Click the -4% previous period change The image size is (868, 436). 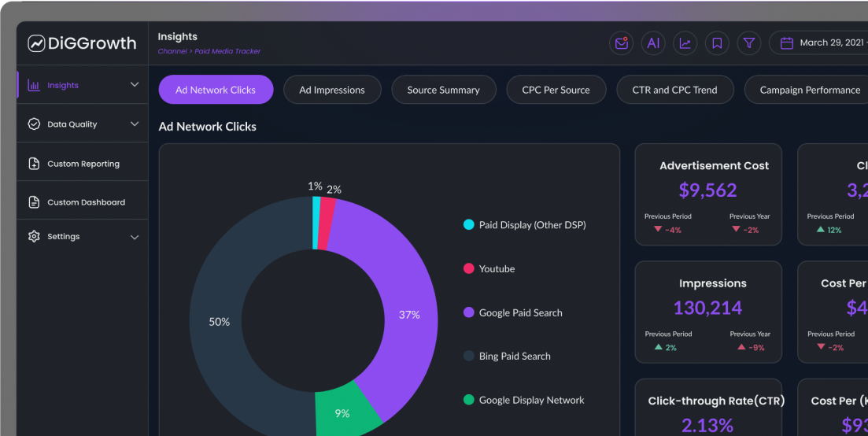[x=668, y=230]
